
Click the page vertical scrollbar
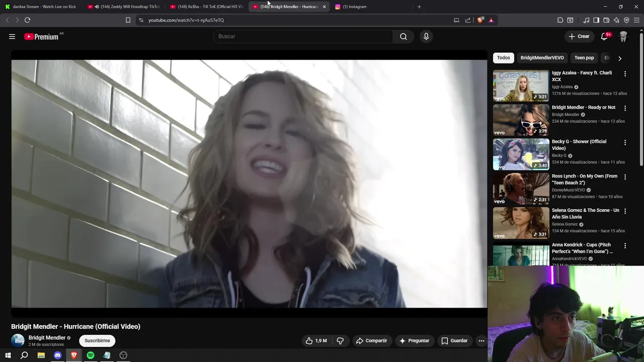[641, 101]
